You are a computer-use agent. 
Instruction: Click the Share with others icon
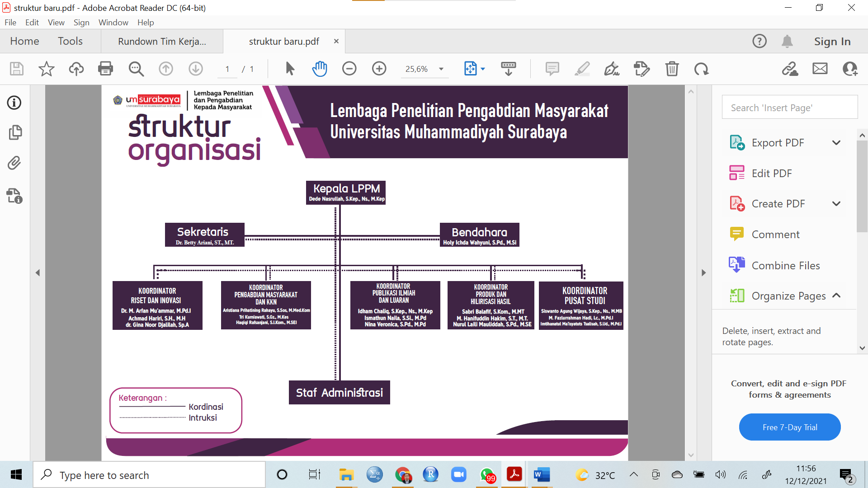(x=850, y=69)
